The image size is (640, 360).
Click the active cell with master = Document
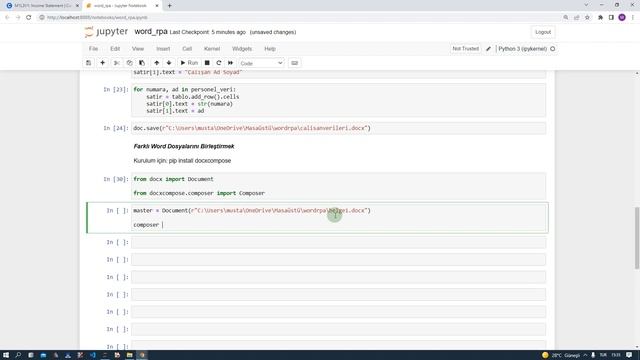pos(338,218)
